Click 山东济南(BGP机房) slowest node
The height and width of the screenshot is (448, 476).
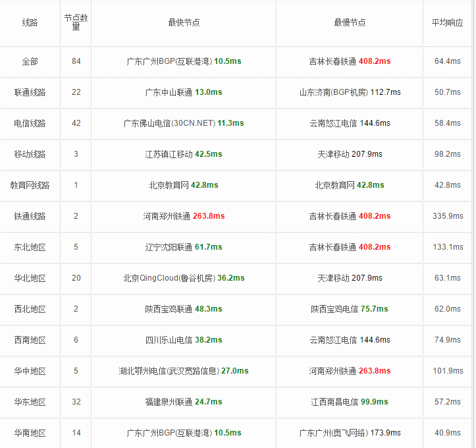(334, 92)
